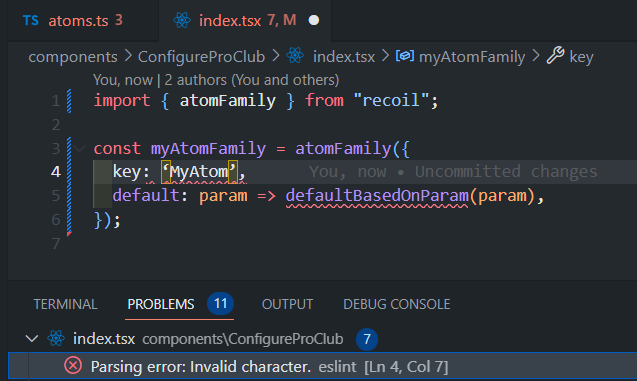Switch to the TERMINAL panel tab

tap(65, 304)
